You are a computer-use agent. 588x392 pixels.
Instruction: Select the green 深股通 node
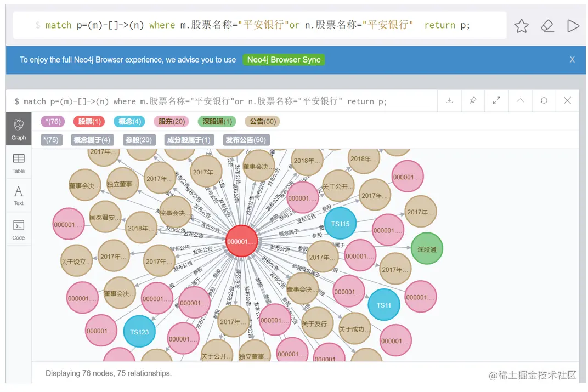[x=427, y=249]
